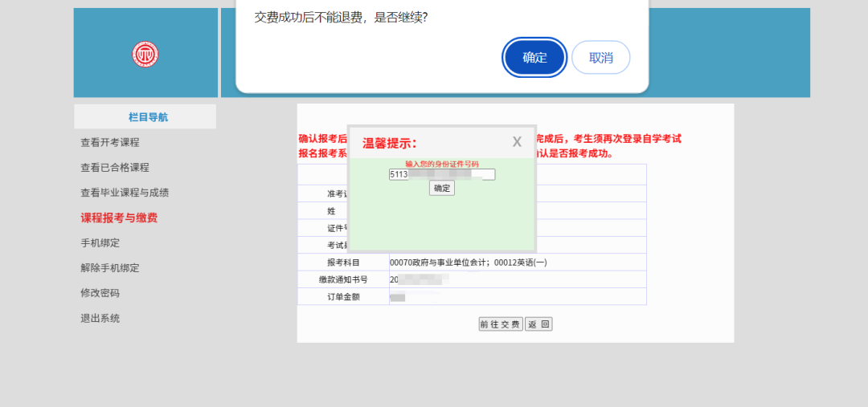Image resolution: width=868 pixels, height=407 pixels.
Task: Click the 返回 button
Action: (538, 324)
